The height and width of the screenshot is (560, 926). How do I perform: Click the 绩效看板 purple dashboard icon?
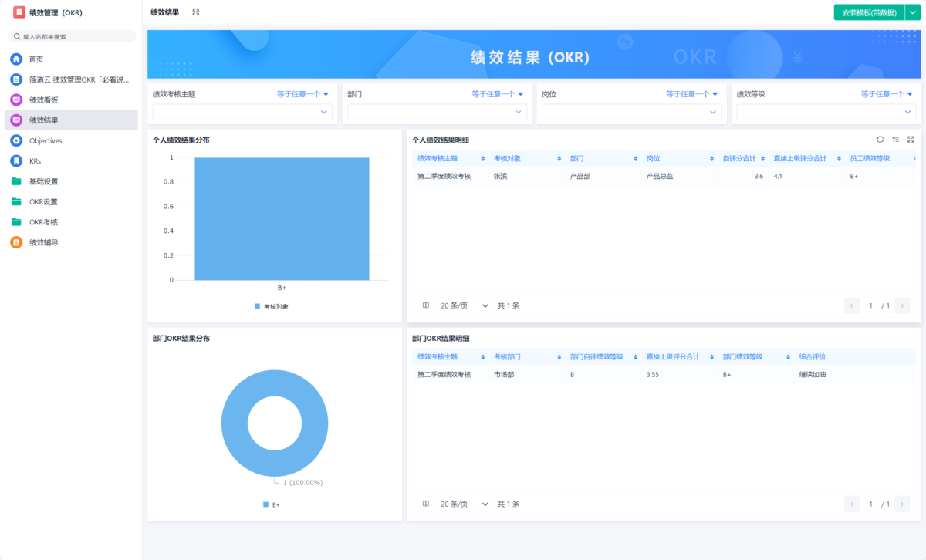tap(16, 100)
